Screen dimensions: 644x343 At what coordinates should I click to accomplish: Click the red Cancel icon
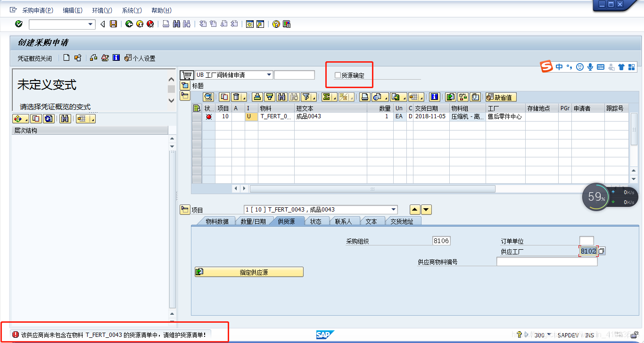[x=150, y=24]
